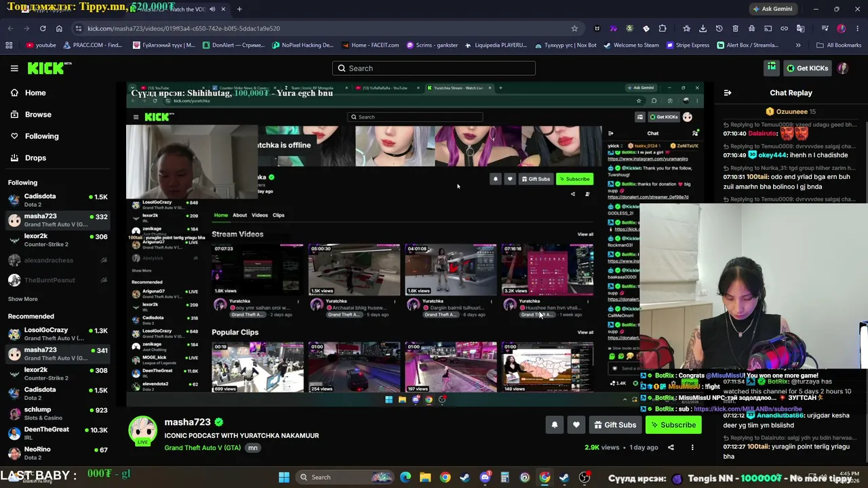Open the Following page from sidebar
The height and width of the screenshot is (488, 868).
(x=41, y=136)
